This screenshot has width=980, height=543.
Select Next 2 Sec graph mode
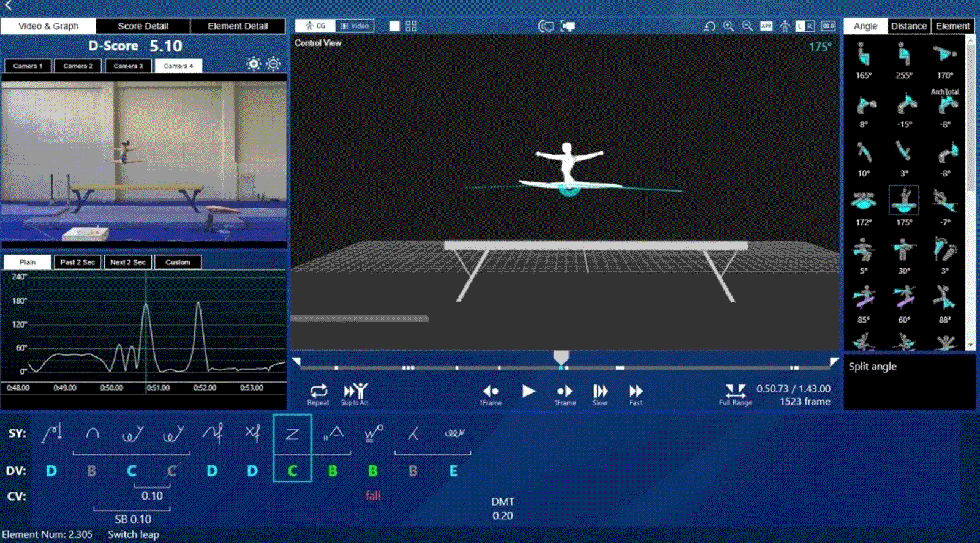click(x=128, y=262)
